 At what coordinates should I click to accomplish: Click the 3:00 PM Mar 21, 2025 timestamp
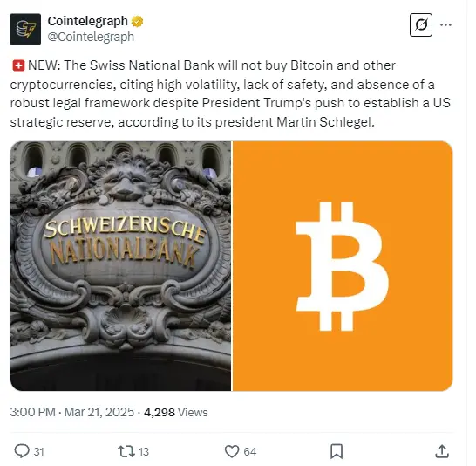click(71, 412)
